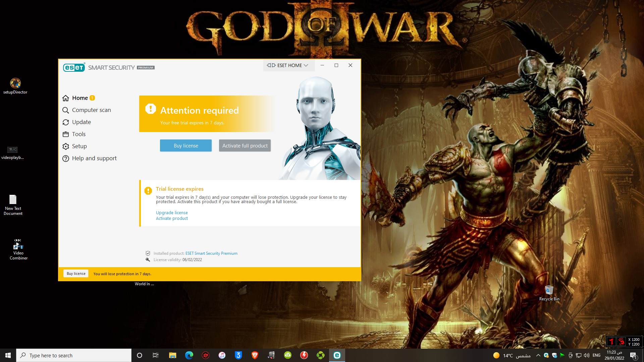Open the red lightning bolt app on taskbar
This screenshot has height=362, width=644.
pos(304,355)
